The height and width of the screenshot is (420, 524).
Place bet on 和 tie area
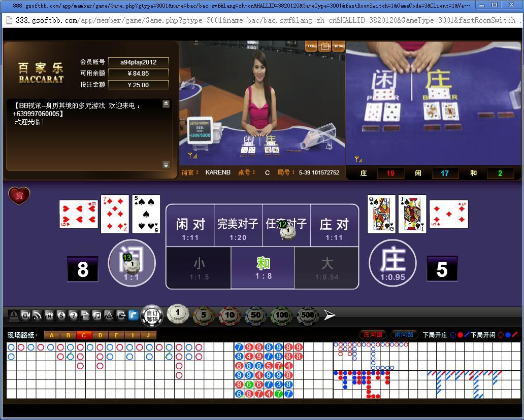[263, 268]
